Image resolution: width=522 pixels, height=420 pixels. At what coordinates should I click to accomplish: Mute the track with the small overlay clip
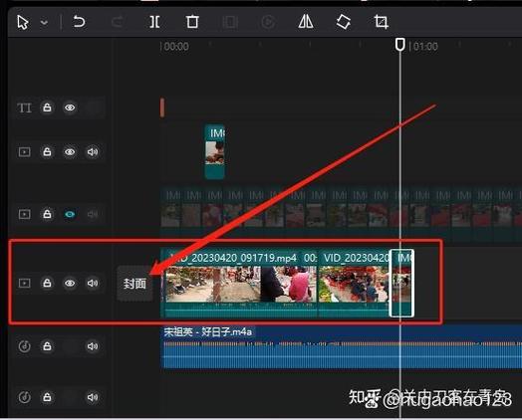pyautogui.click(x=93, y=152)
